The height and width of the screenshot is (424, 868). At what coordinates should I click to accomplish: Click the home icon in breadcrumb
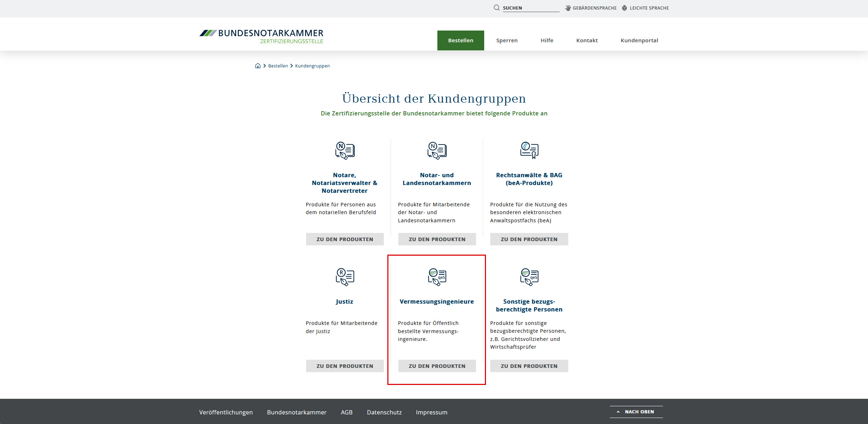pos(258,66)
